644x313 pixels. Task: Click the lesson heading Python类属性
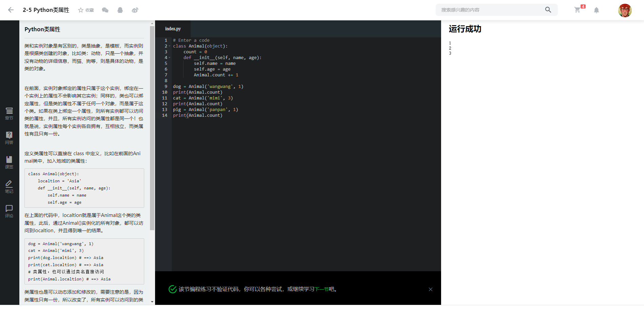[x=42, y=29]
